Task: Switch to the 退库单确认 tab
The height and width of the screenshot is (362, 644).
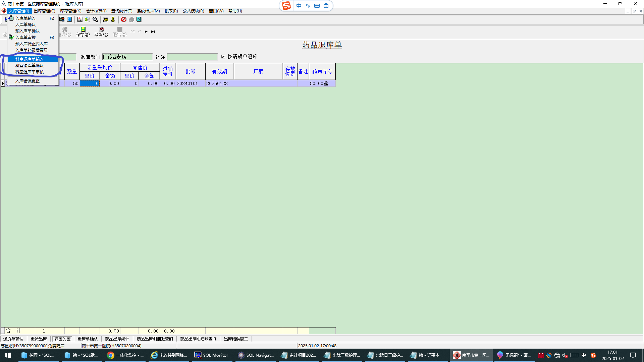Action: coord(88,339)
